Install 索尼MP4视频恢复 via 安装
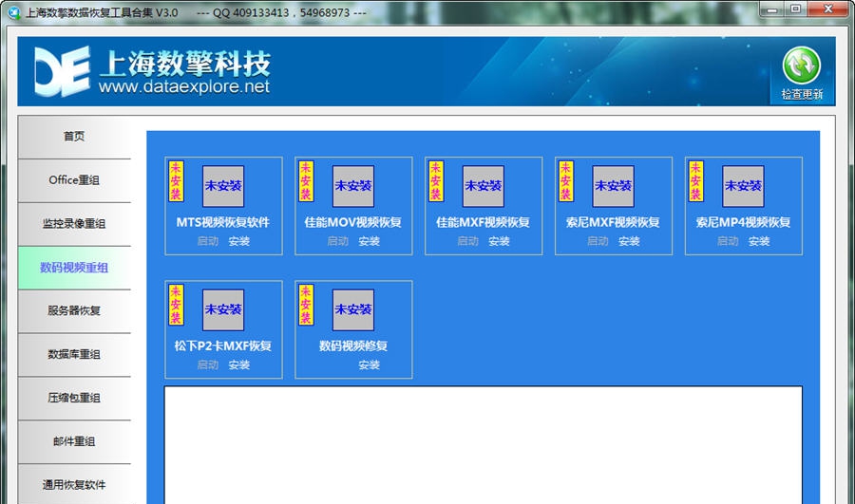Viewport: 855px width, 504px height. pyautogui.click(x=759, y=241)
